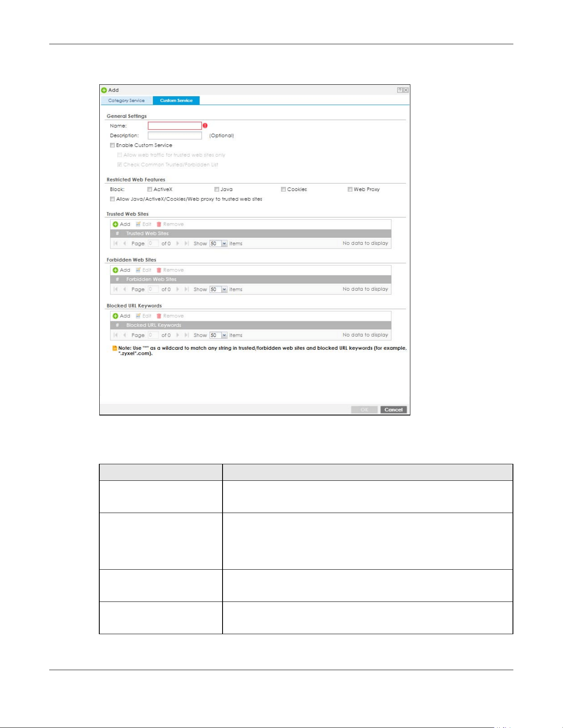Click Remove trash icon in Blocked URL Keywords
Viewport: 563px width, 728px height.
pyautogui.click(x=159, y=316)
